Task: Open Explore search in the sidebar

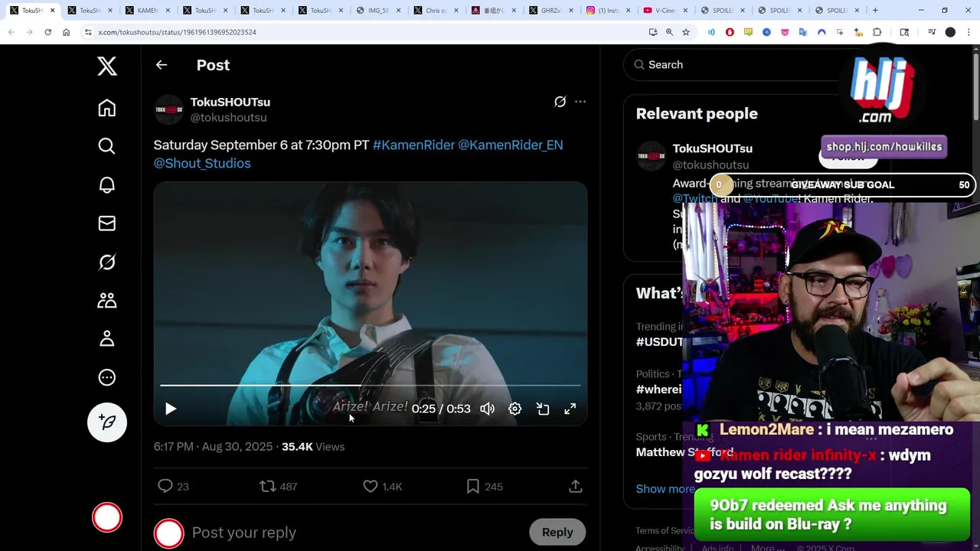Action: [107, 146]
